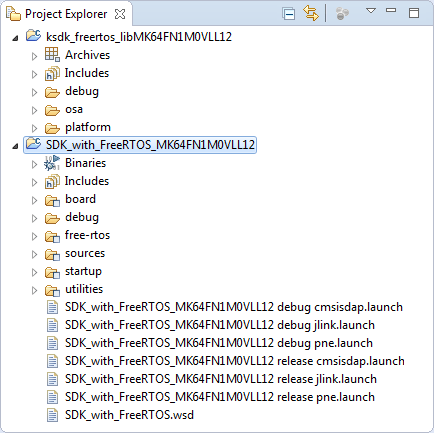Select the release cmsisdap.launch file

tap(235, 361)
